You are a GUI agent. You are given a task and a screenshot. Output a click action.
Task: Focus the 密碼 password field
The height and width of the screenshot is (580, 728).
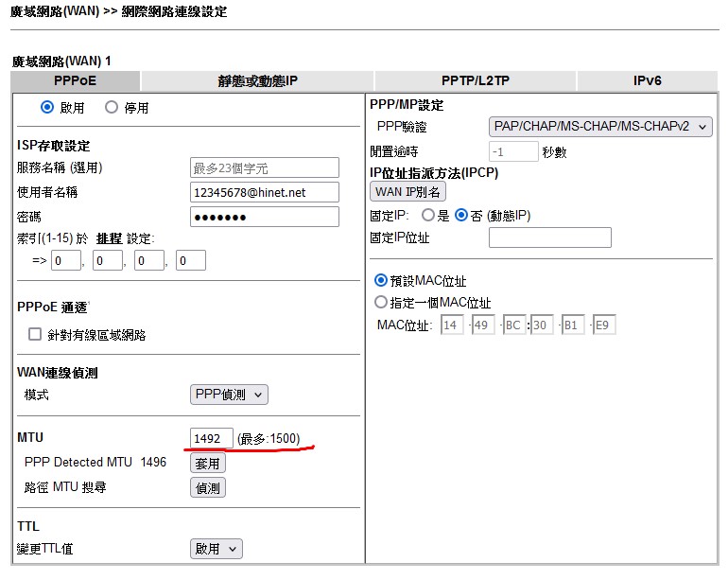click(x=264, y=217)
